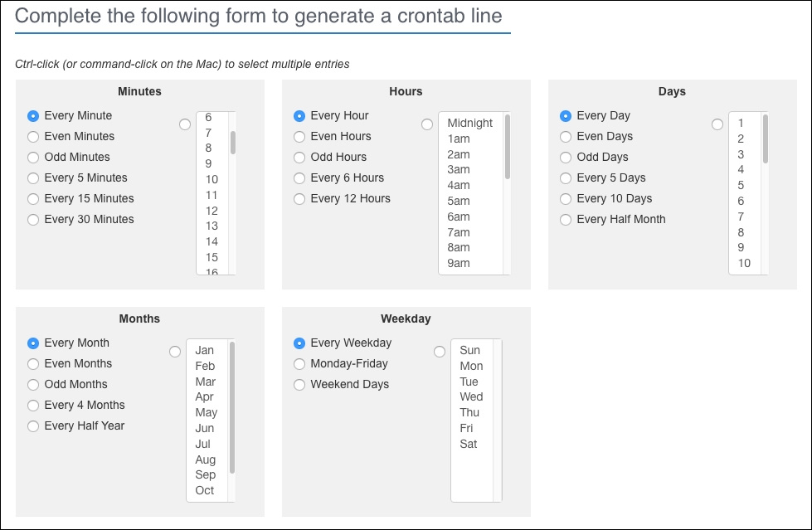812x530 pixels.
Task: Enable the custom hours list radio button
Action: pos(427,124)
